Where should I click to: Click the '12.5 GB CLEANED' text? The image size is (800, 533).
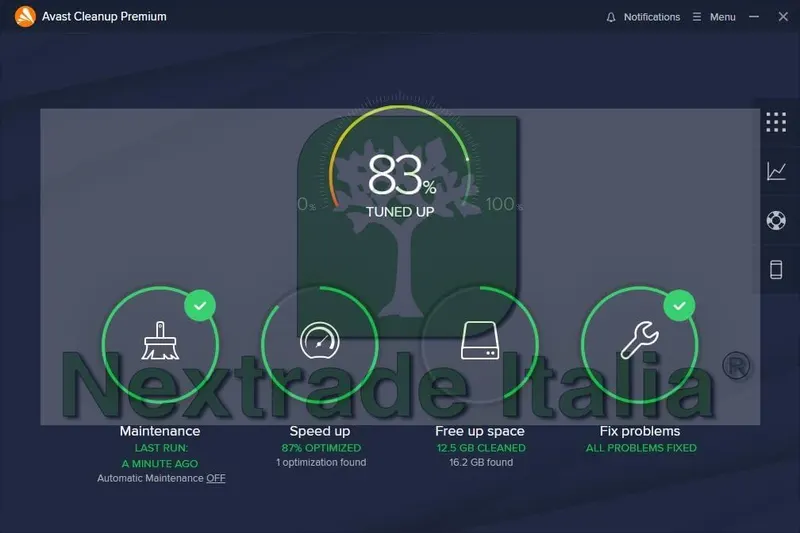click(x=481, y=448)
